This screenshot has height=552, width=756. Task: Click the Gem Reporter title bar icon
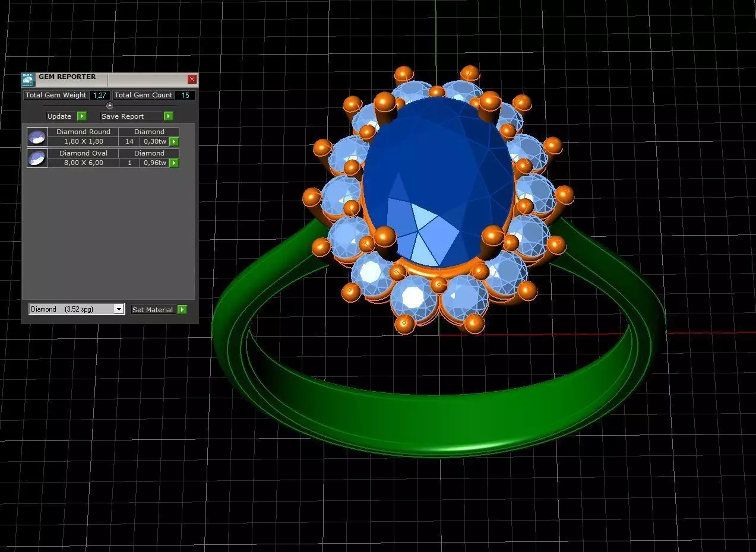pyautogui.click(x=28, y=80)
